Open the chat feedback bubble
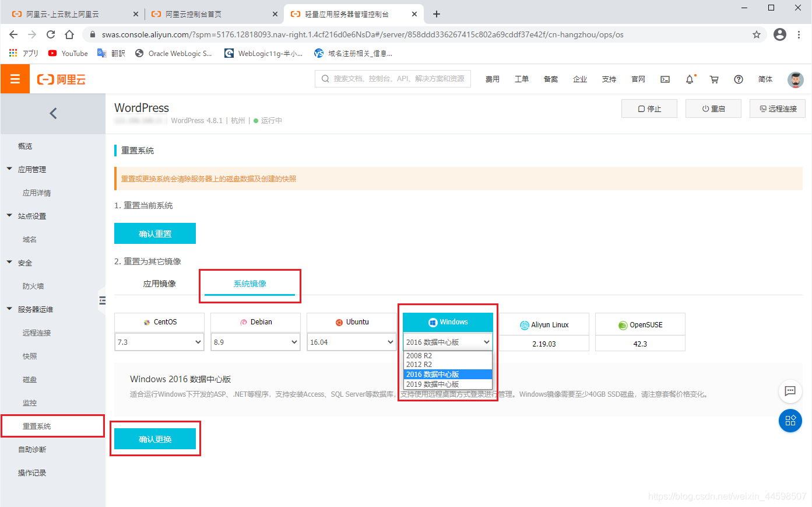The height and width of the screenshot is (507, 812). coord(790,391)
